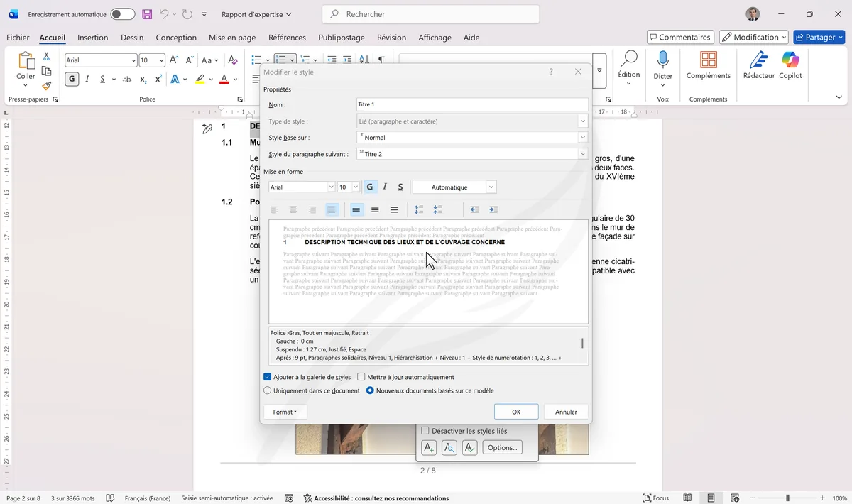852x504 pixels.
Task: Click the Dicter microphone icon
Action: coord(662,60)
